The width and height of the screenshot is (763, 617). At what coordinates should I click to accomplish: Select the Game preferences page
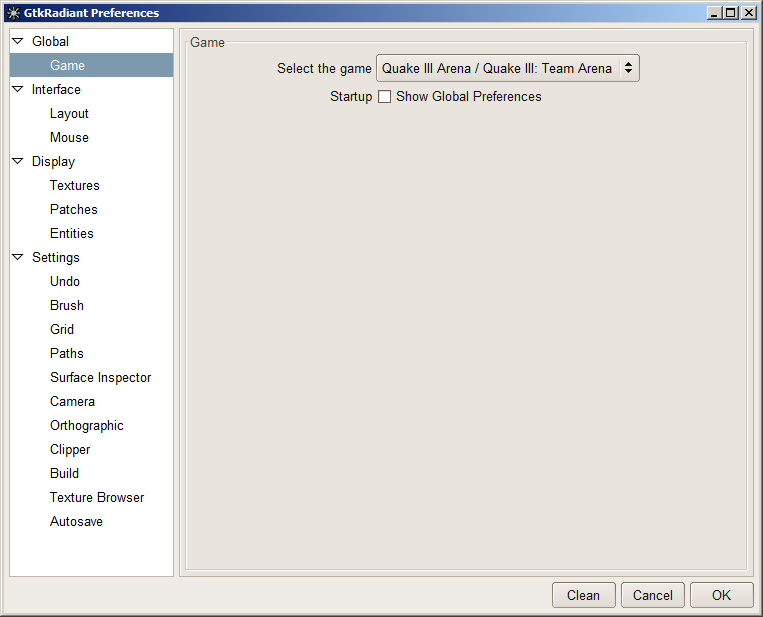tap(91, 65)
